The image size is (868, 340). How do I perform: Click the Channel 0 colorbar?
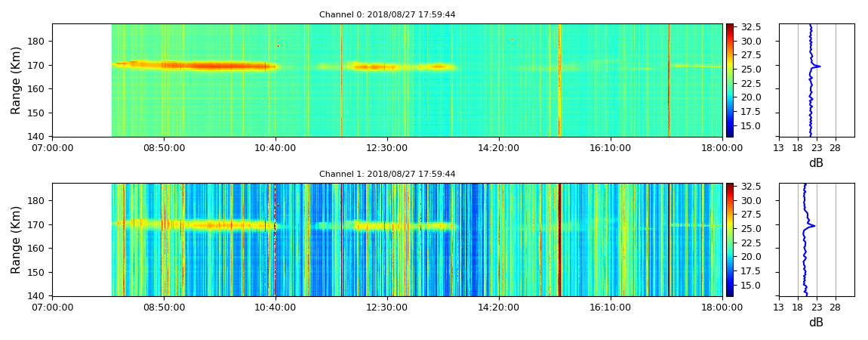(730, 80)
